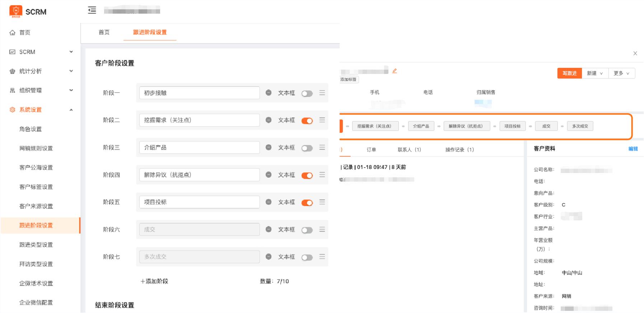Switch to the 首页 tab
This screenshot has width=644, height=313.
coord(104,32)
